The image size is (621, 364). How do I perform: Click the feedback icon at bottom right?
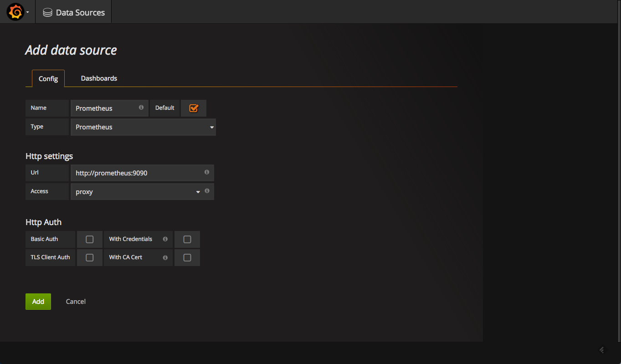(x=602, y=350)
